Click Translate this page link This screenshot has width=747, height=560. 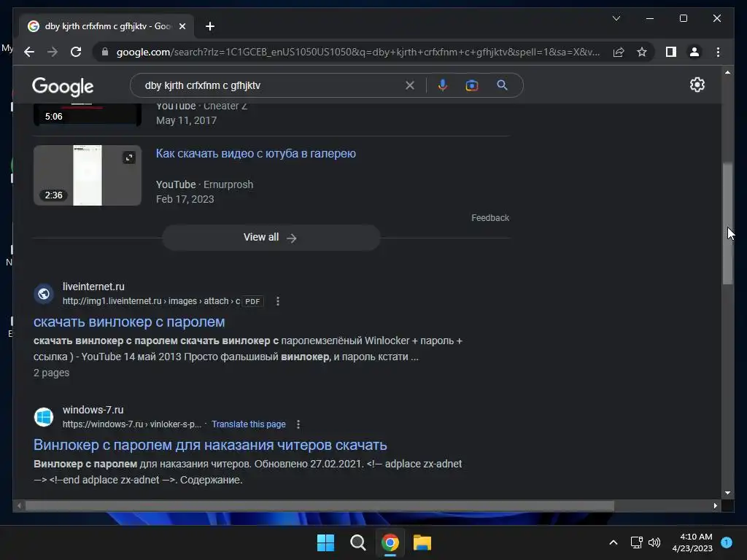click(x=249, y=424)
